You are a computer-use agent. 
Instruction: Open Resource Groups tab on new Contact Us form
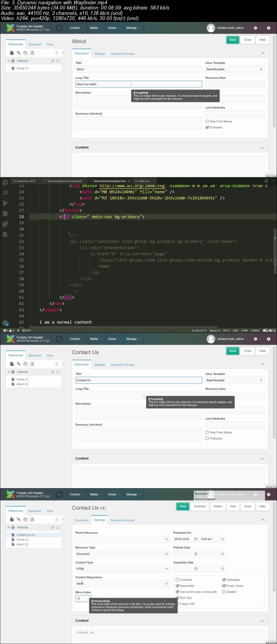tap(123, 365)
